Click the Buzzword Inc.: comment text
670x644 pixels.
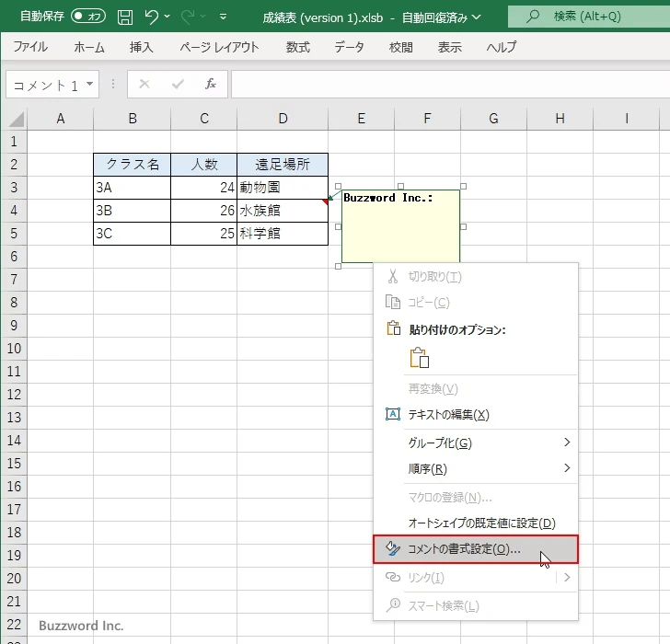[388, 198]
